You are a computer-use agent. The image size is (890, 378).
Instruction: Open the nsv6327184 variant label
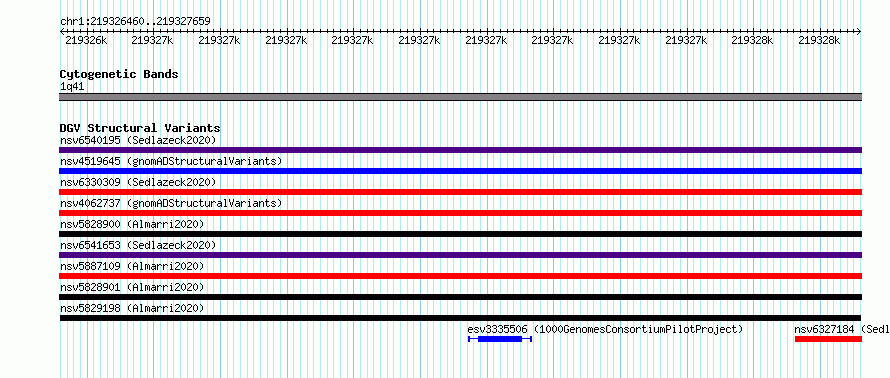point(842,329)
